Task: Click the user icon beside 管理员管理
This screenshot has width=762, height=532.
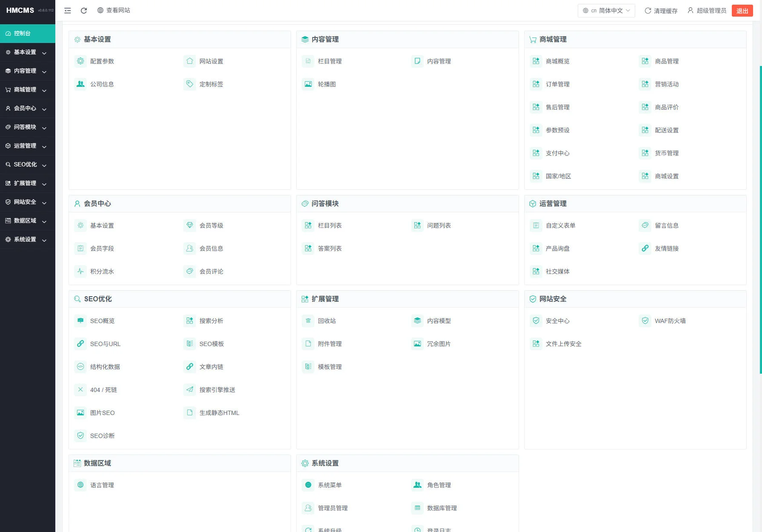Action: click(x=308, y=508)
